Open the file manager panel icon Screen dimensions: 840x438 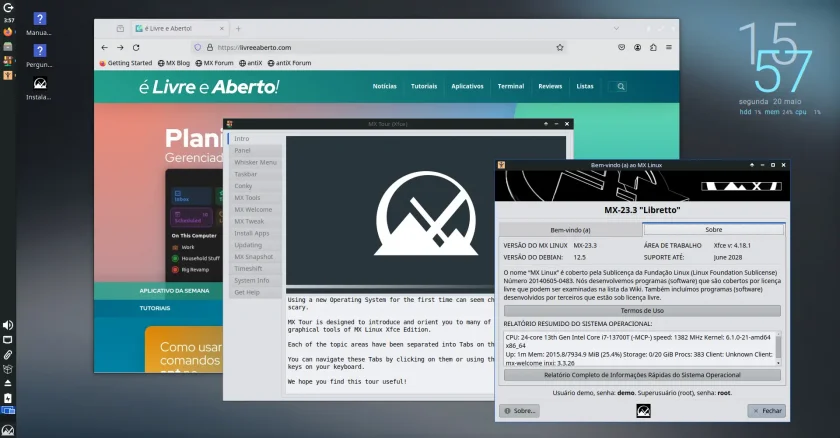click(8, 47)
